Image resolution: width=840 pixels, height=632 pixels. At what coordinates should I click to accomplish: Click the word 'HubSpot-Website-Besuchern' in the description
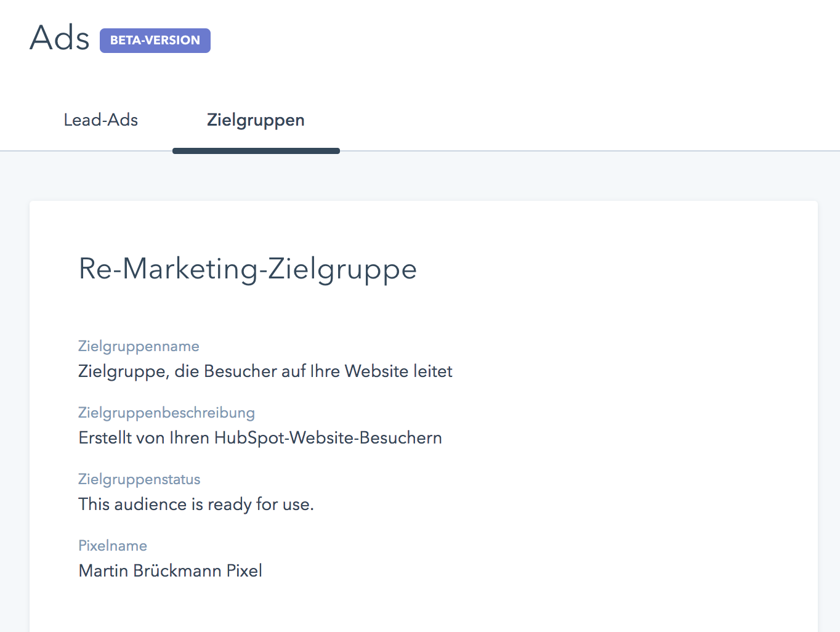click(x=328, y=438)
